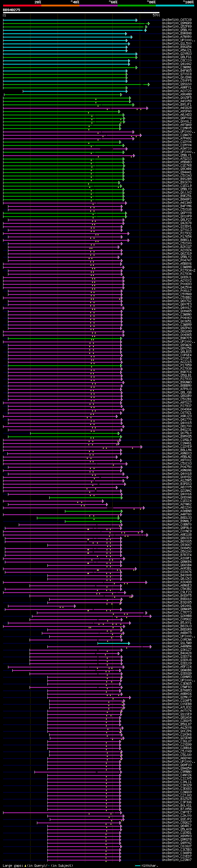Click the UniRef100_C1DYE9 label
Image resolution: width=197 pixels, height=868 pixels.
tap(177, 447)
